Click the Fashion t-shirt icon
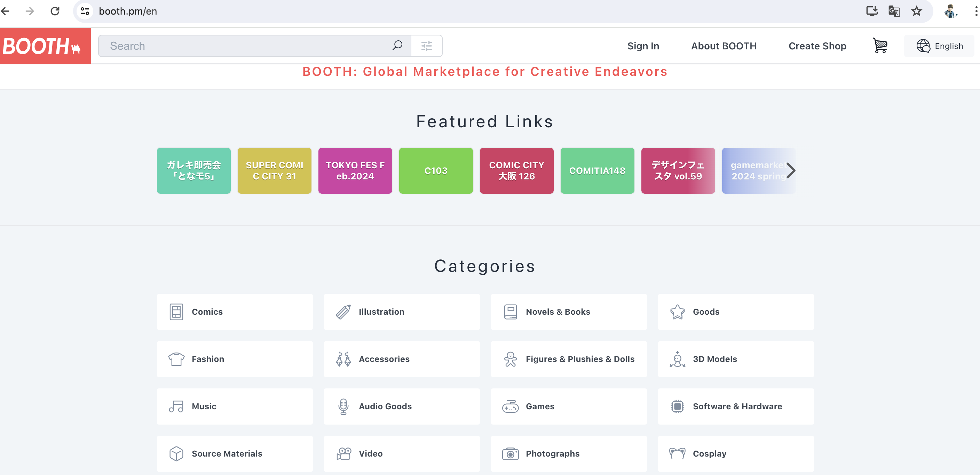Viewport: 980px width, 475px height. coord(176,359)
